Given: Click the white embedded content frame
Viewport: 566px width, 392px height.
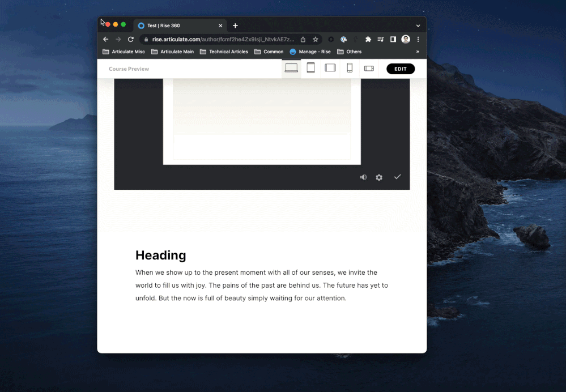Looking at the screenshot, I should point(262,121).
